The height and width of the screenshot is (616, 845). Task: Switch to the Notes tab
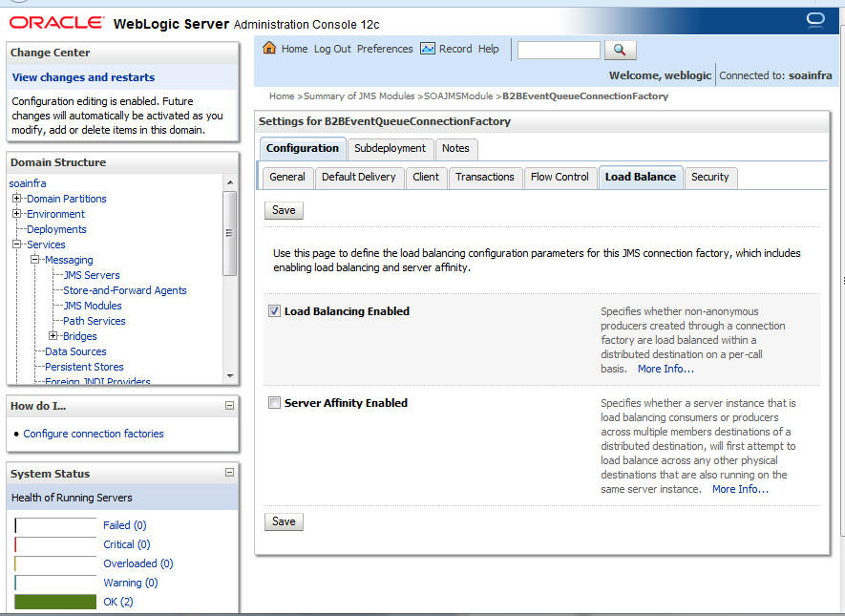[455, 148]
